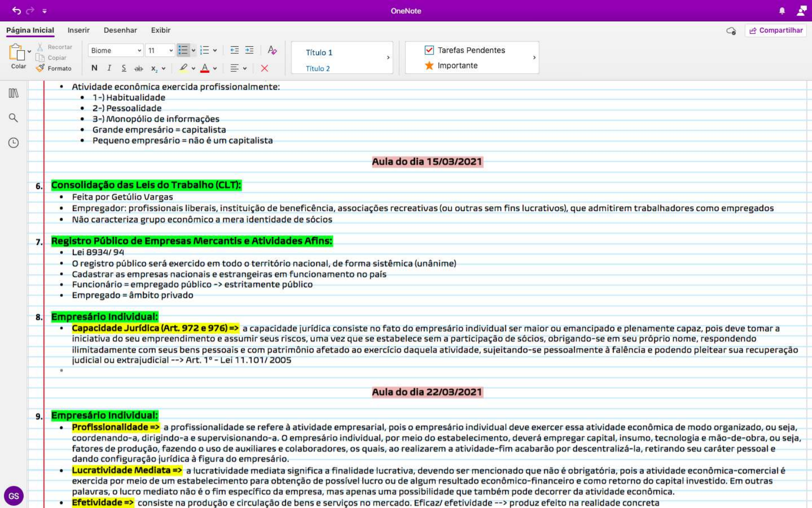Screen dimensions: 812x508
Task: Open the font size 11 dropdown
Action: click(x=160, y=50)
